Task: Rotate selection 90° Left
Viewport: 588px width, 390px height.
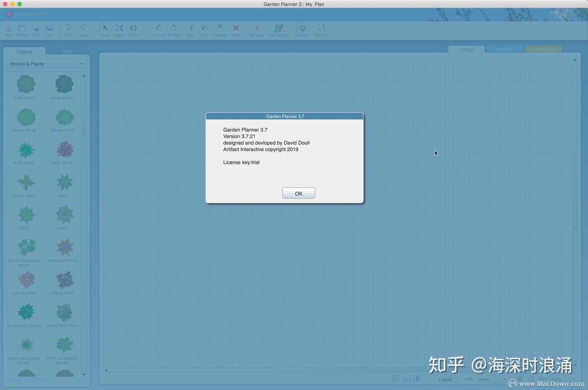Action: (x=158, y=29)
